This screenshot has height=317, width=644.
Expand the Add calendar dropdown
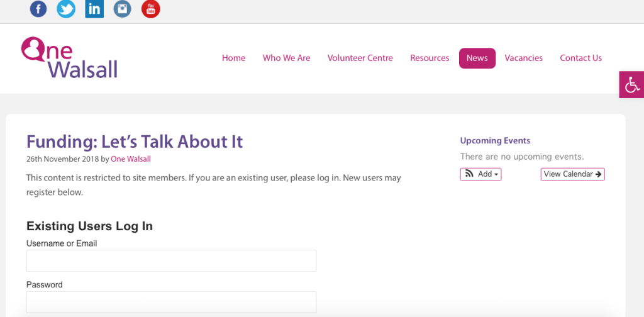click(x=488, y=174)
